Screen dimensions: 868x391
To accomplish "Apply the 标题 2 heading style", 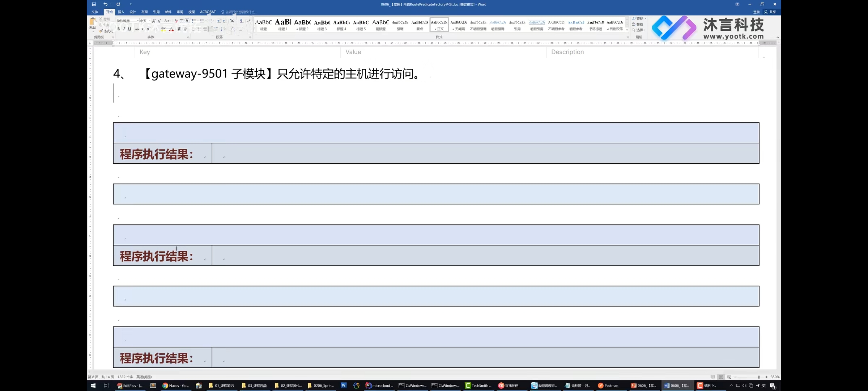I will [302, 25].
